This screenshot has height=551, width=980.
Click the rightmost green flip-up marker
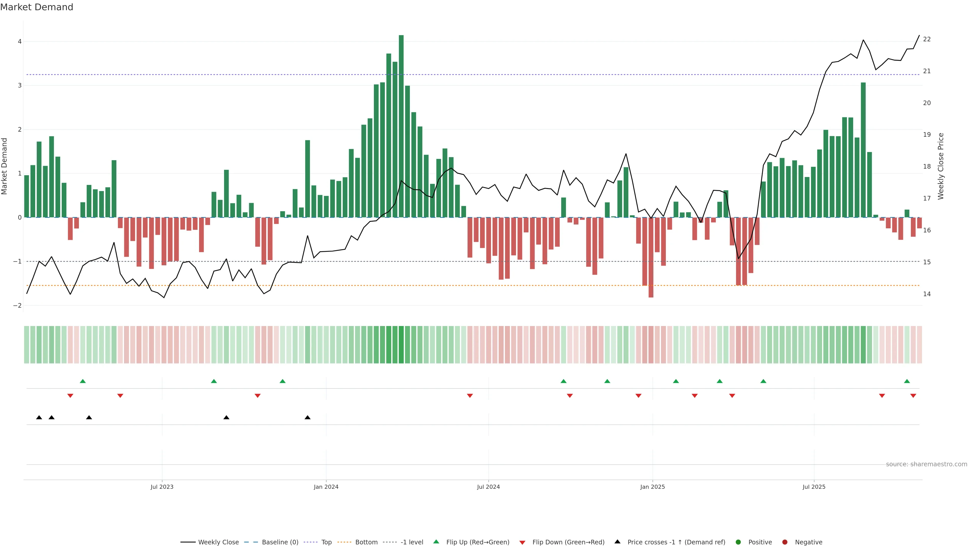[x=907, y=381]
